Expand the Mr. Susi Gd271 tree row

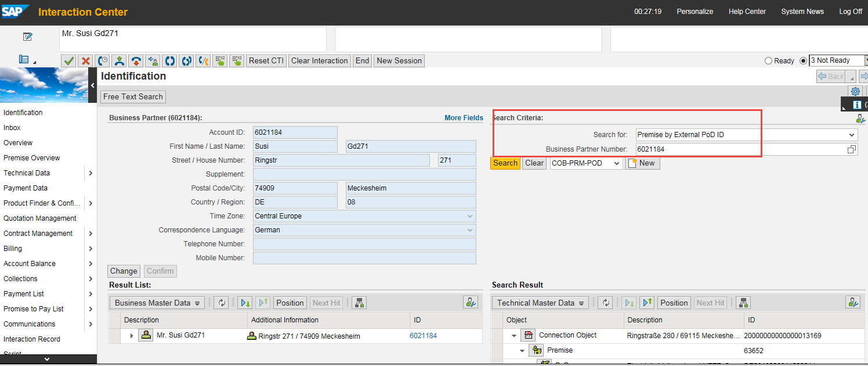(x=132, y=336)
